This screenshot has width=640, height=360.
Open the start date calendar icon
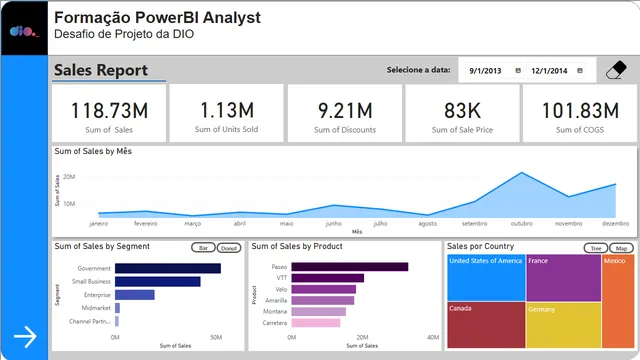(x=518, y=71)
